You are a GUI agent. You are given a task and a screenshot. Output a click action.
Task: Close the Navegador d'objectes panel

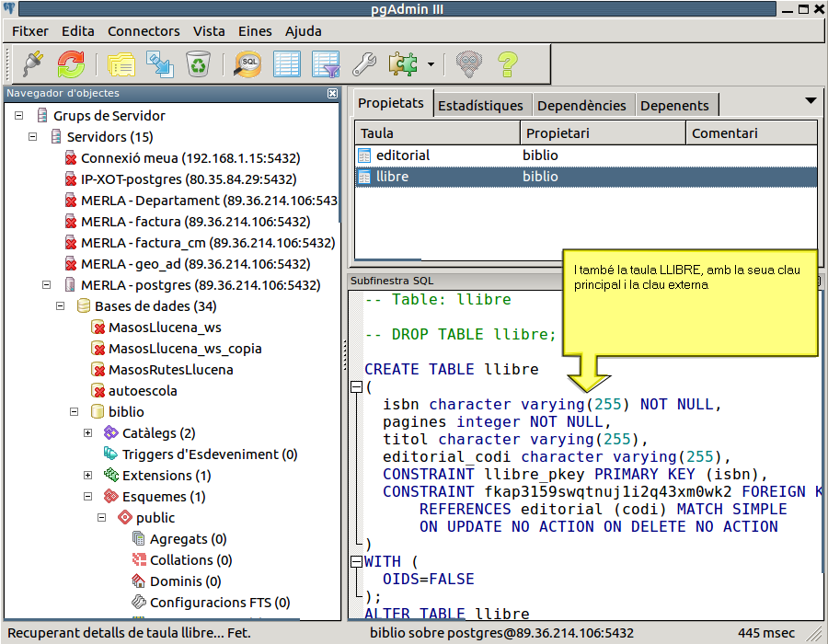332,94
